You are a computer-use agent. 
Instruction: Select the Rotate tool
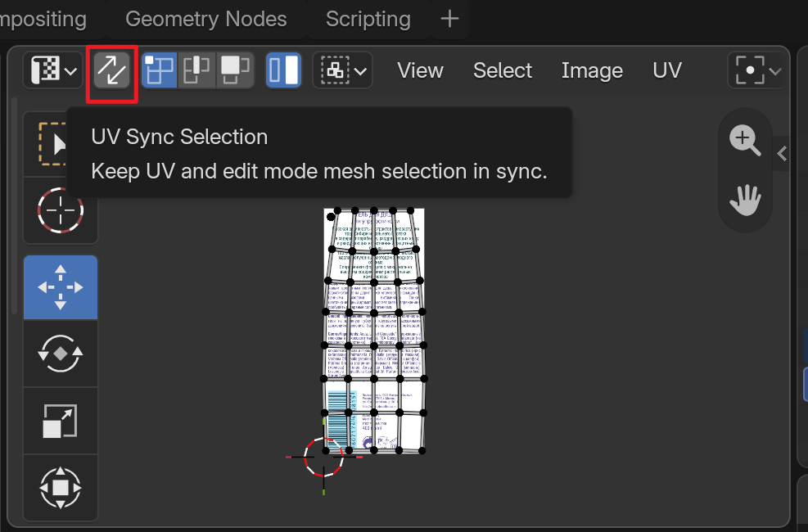(61, 354)
